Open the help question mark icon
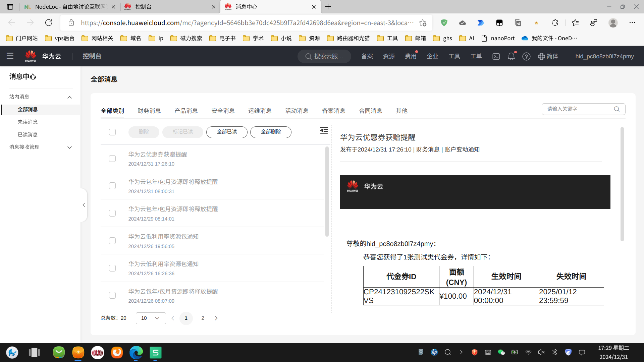The width and height of the screenshot is (644, 362). tap(526, 56)
